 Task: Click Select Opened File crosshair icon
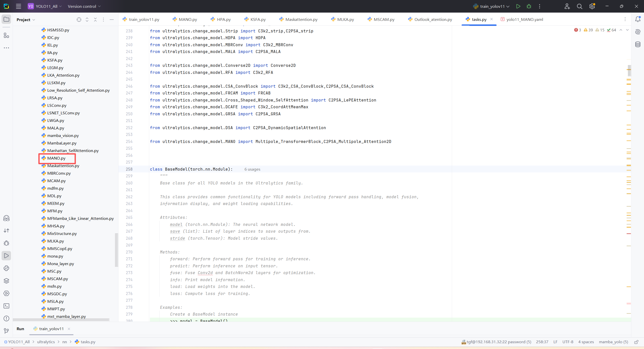tap(79, 20)
